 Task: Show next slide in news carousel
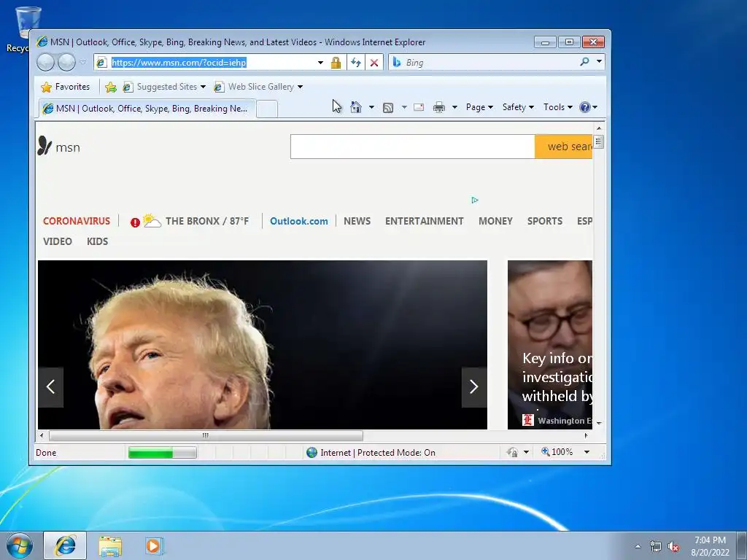click(474, 386)
